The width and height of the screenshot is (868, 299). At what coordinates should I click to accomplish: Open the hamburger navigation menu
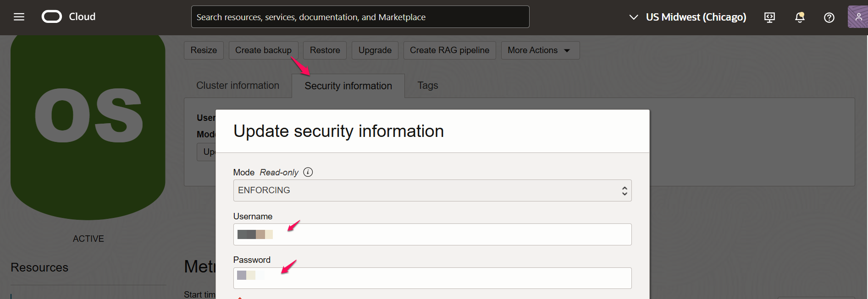tap(19, 17)
